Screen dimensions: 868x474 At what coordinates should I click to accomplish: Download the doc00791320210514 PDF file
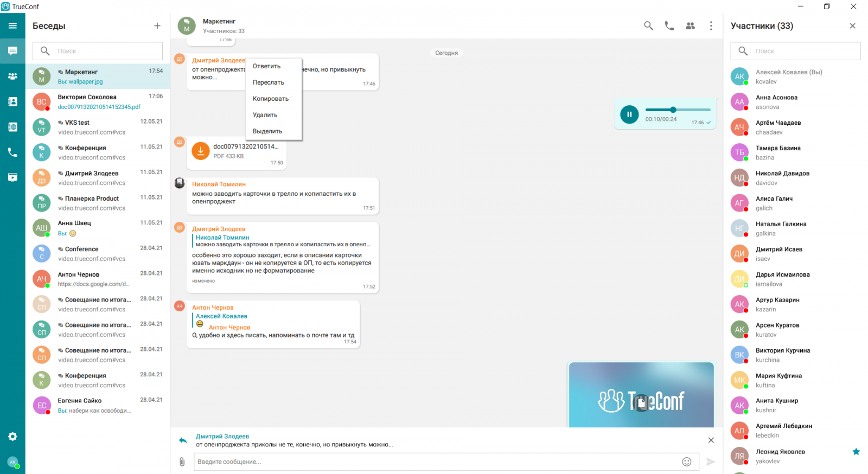tap(201, 151)
